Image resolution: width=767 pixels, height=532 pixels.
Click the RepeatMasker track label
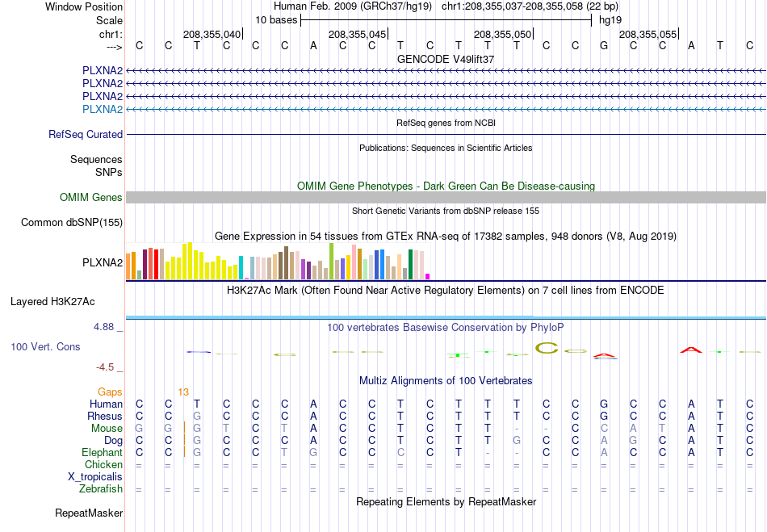pyautogui.click(x=89, y=513)
